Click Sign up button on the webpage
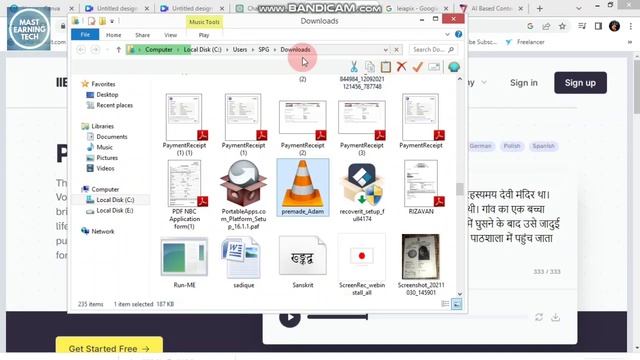Image resolution: width=640 pixels, height=360 pixels. [580, 83]
